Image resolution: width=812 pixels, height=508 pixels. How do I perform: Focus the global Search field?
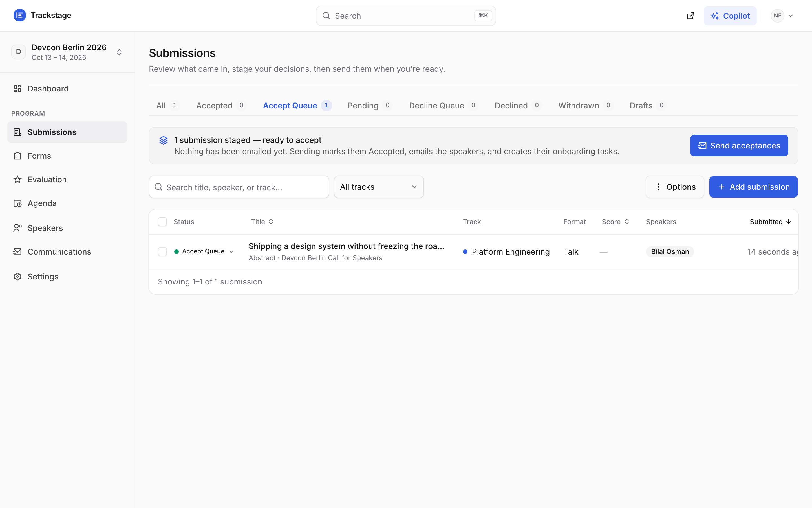406,16
